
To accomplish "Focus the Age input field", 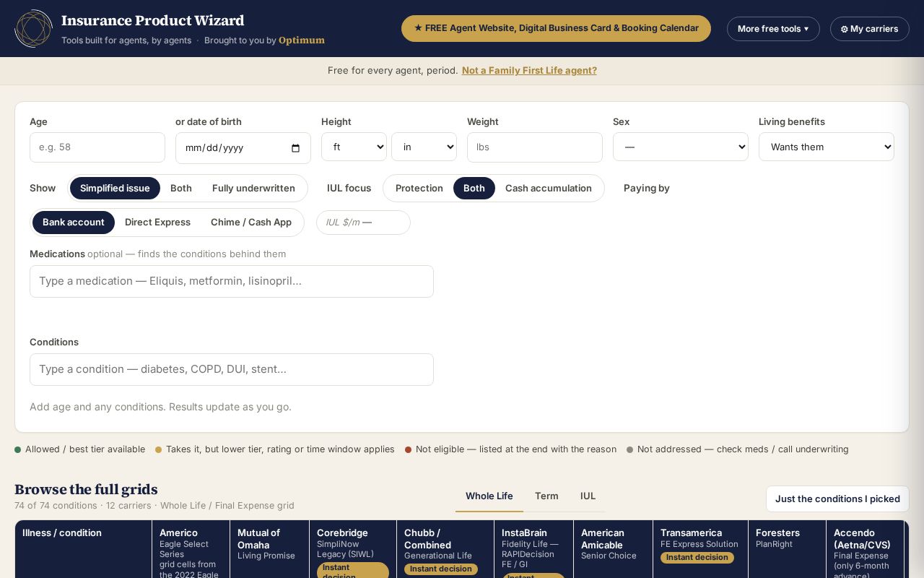I will 97,147.
